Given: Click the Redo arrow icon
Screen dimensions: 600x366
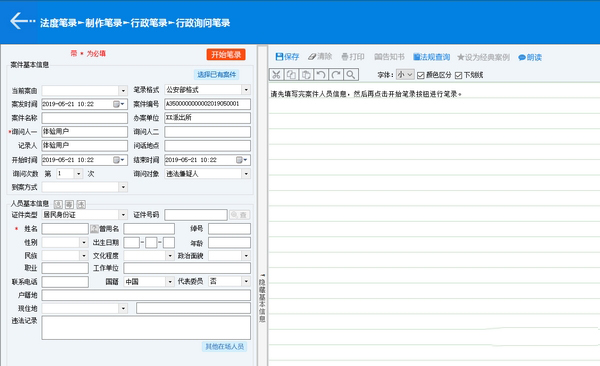Looking at the screenshot, I should click(336, 74).
